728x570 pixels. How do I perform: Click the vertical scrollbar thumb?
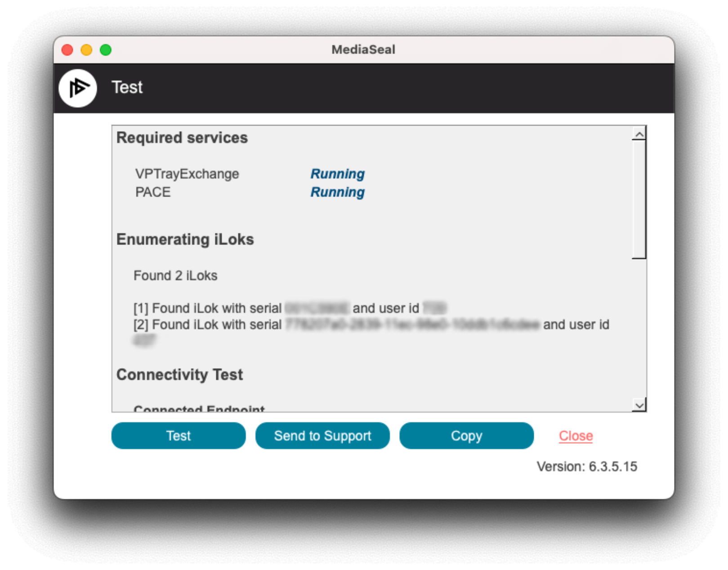pyautogui.click(x=639, y=199)
